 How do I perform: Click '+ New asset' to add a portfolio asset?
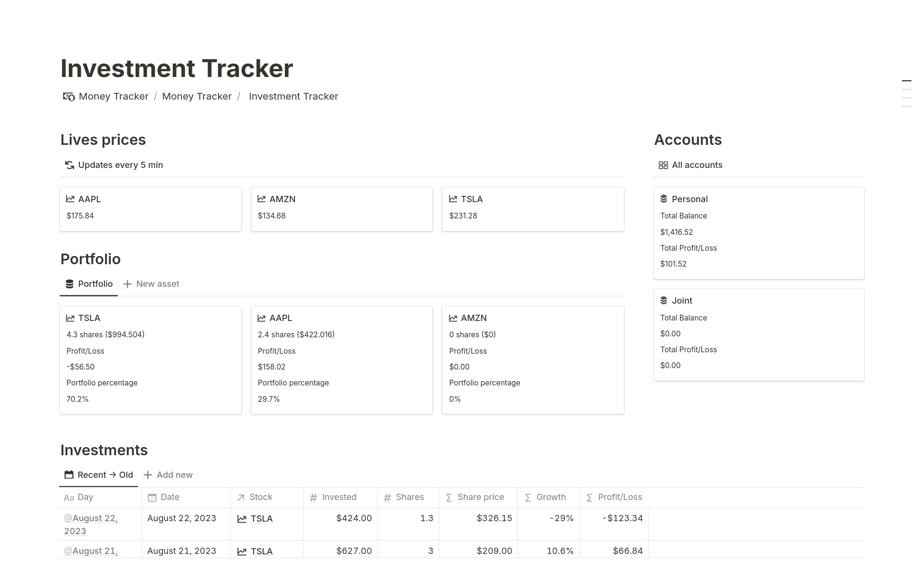pyautogui.click(x=151, y=283)
